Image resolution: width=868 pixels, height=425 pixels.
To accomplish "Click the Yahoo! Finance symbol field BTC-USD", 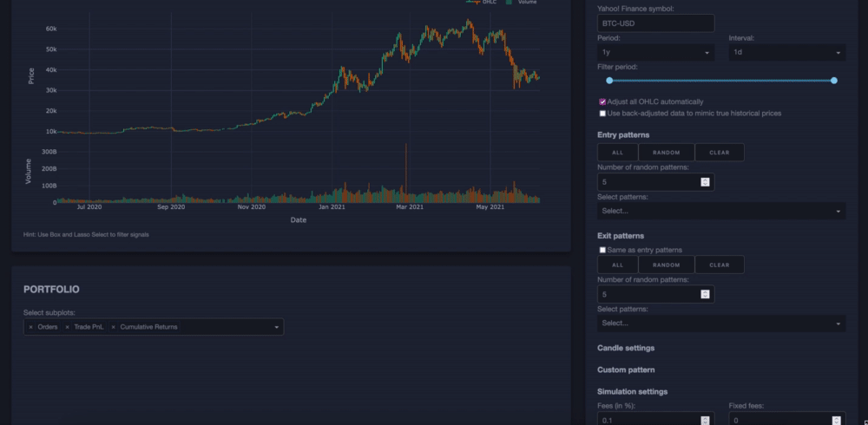I will (655, 23).
